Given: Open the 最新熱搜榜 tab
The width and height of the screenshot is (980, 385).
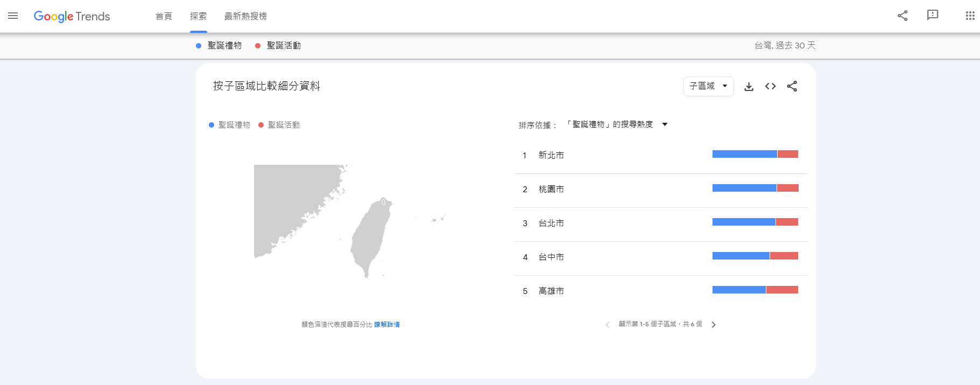Looking at the screenshot, I should click(245, 16).
